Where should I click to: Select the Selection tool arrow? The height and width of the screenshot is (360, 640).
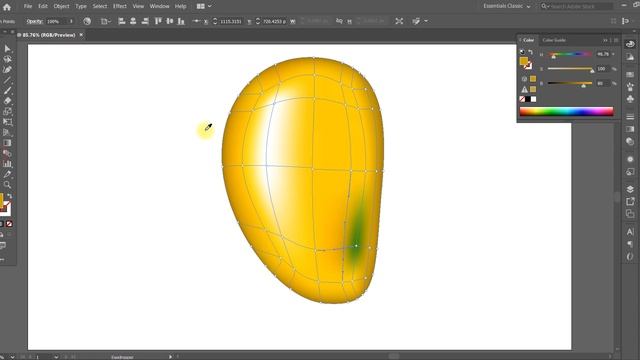coord(7,49)
